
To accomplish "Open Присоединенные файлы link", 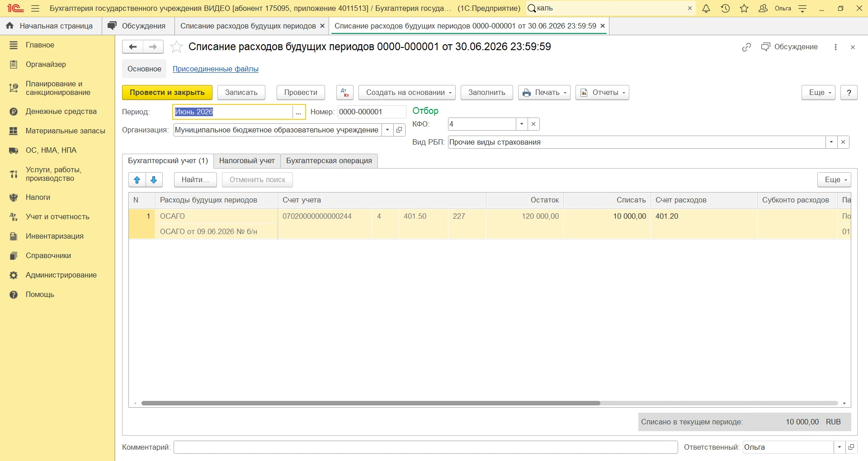I will point(216,69).
